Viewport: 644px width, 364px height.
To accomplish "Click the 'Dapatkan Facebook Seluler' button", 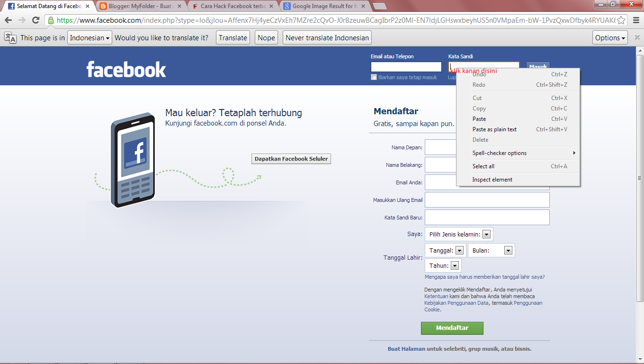I will click(291, 159).
